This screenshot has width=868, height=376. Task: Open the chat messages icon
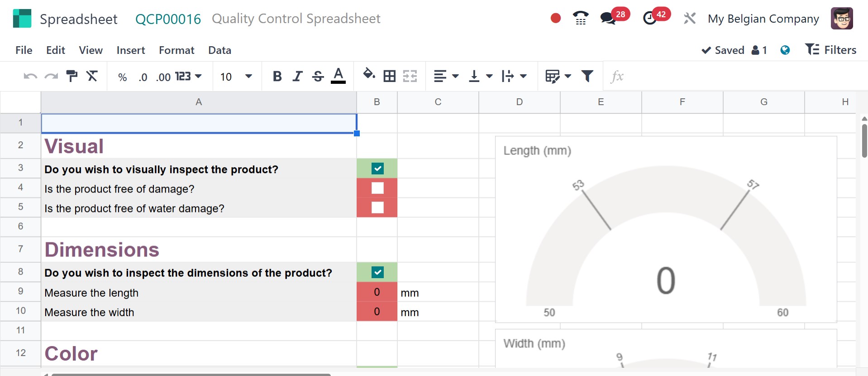tap(607, 19)
